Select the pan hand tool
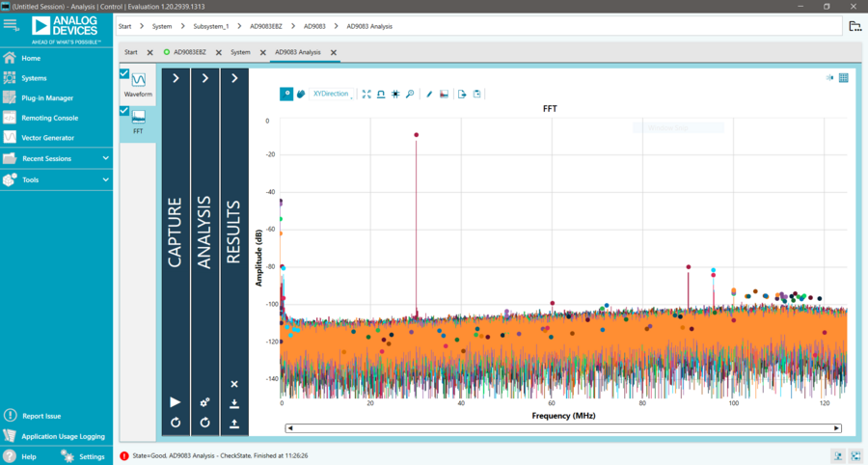This screenshot has height=465, width=868. [301, 95]
